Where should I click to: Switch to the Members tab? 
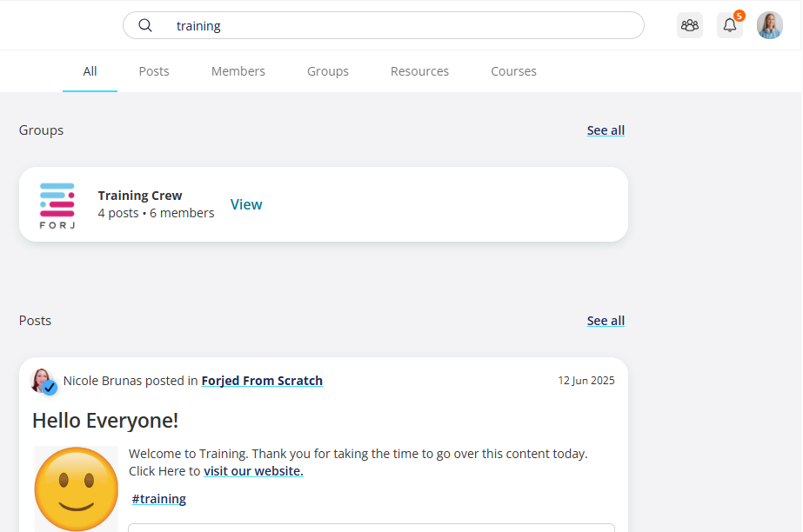click(238, 71)
